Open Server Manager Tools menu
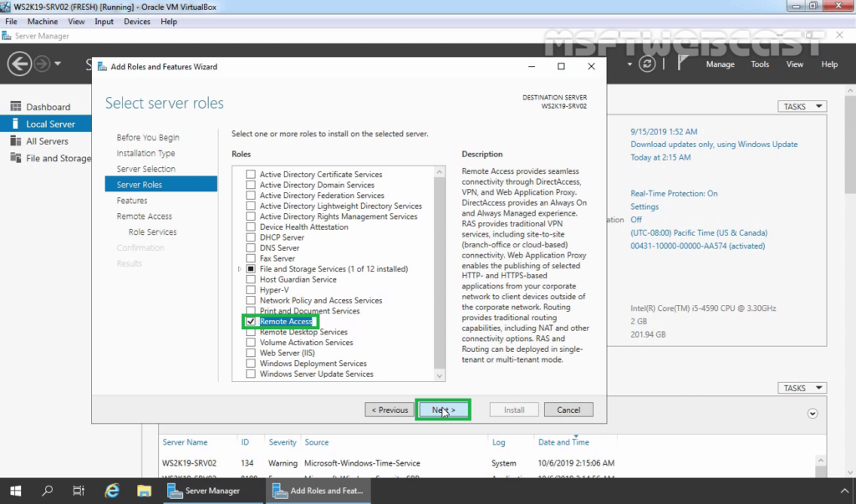 [x=760, y=64]
